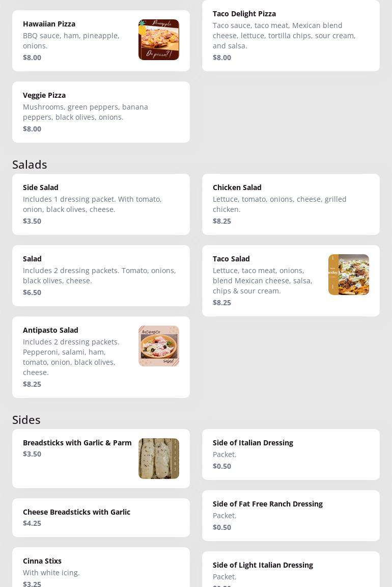Select Side of Fat Free Ranch Dressing
Screen dimensions: 392x587
[291, 516]
